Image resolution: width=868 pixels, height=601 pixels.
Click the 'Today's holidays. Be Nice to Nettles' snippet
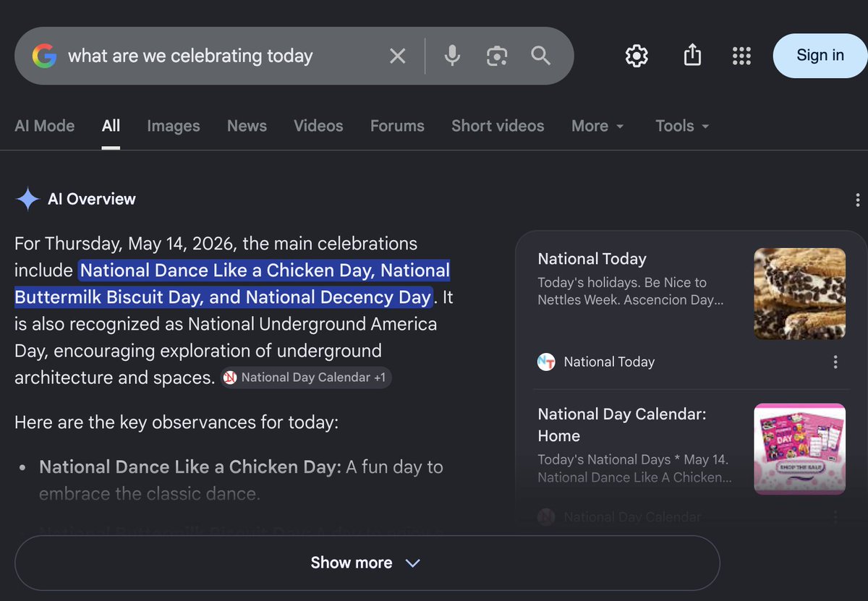point(630,291)
